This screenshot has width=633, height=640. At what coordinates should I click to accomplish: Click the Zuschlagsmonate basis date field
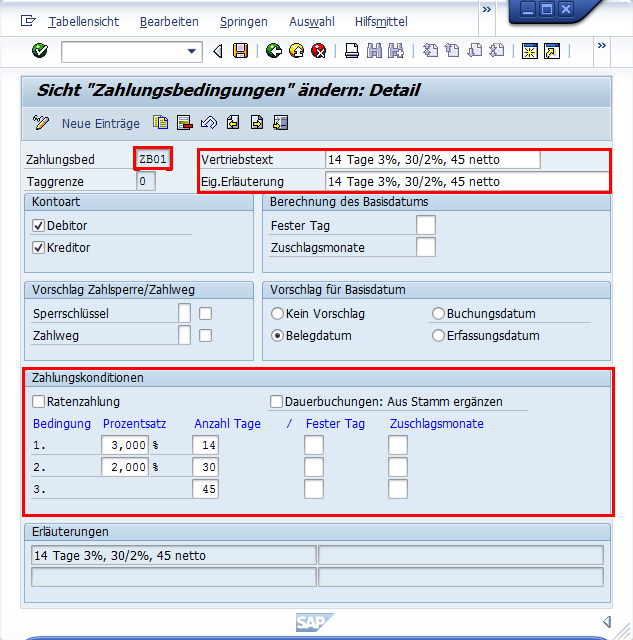click(426, 247)
